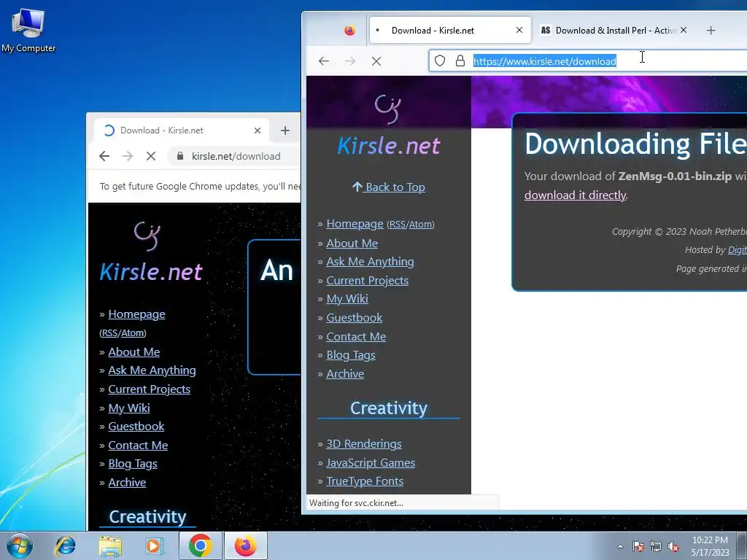Close the Chrome Download - Kirsle.net tab
This screenshot has width=747, height=560.
coord(258,131)
